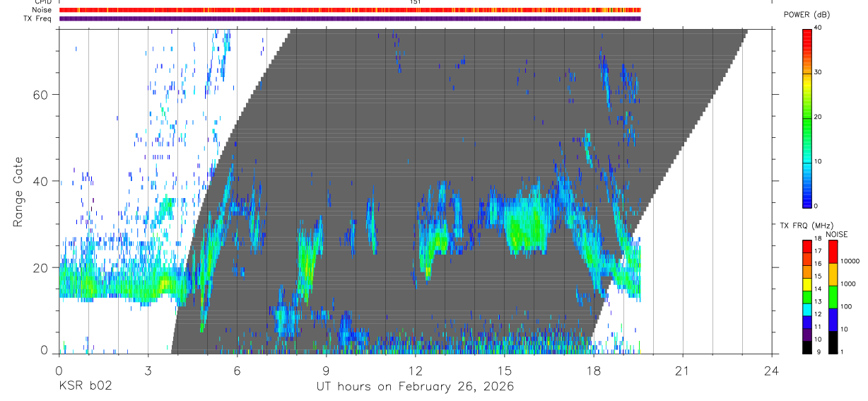Click the 18 label on TX FRQ legend
This screenshot has height=401, width=868.
818,238
